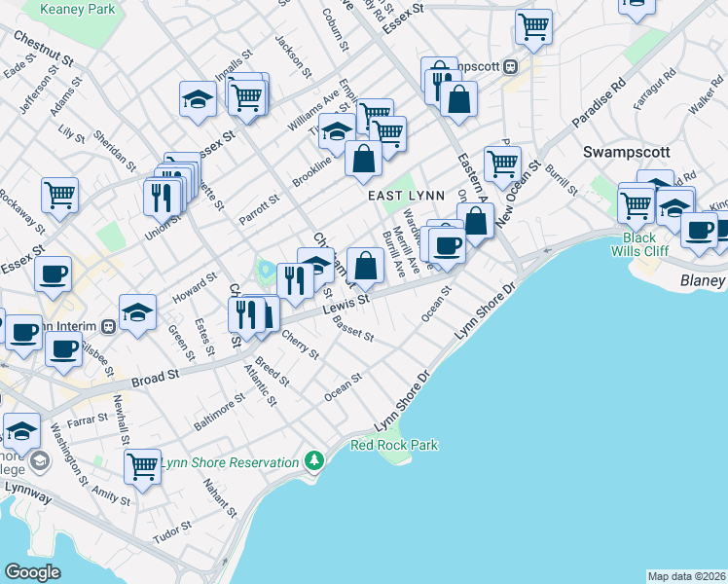Viewport: 728px width, 584px height.
Task: Open the coffee cup marker near Wardwell
Action: point(447,249)
